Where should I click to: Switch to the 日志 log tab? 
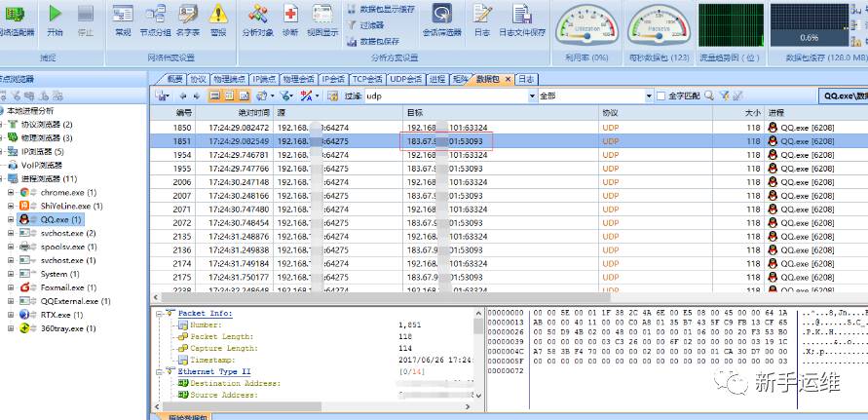point(526,79)
